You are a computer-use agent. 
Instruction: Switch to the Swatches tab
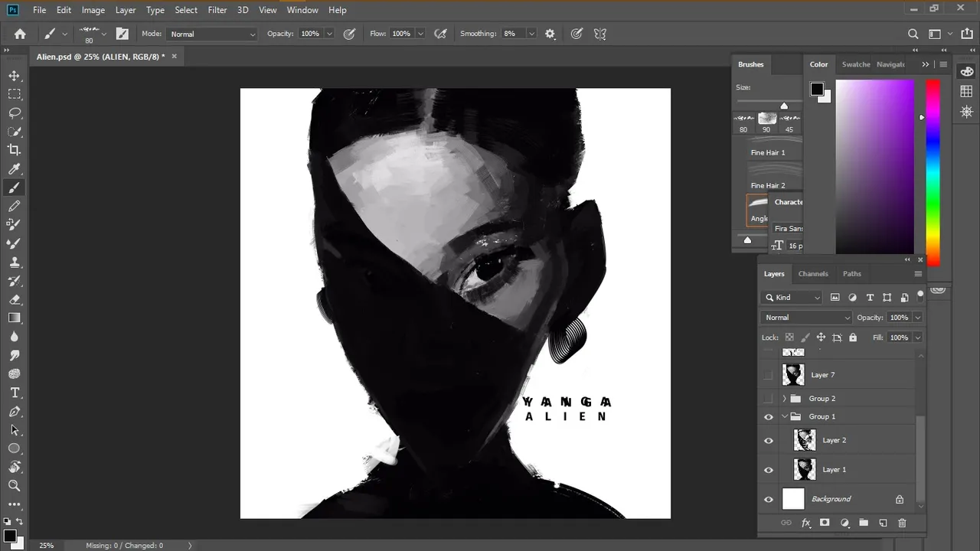pos(856,64)
